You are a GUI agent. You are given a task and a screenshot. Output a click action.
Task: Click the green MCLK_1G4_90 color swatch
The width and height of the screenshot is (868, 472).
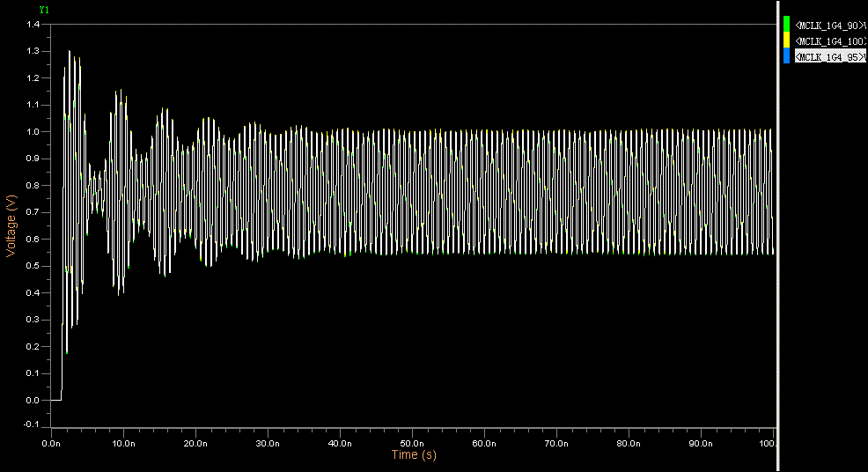tap(786, 25)
